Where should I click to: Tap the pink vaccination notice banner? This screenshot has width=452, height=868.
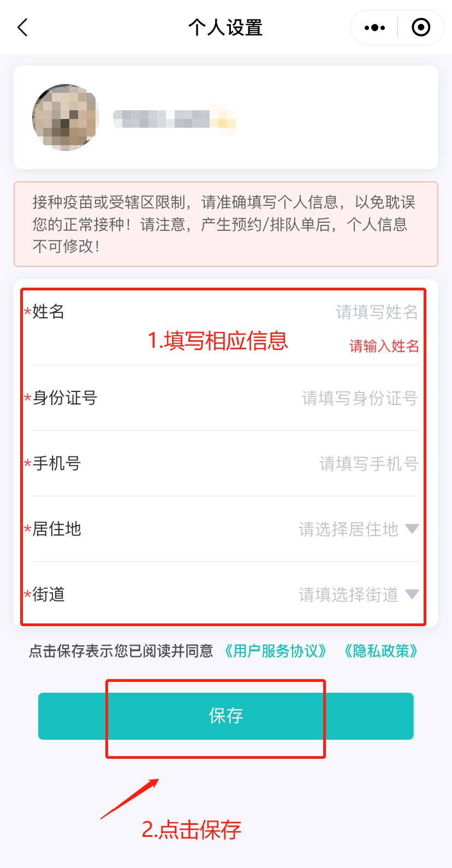tap(226, 224)
